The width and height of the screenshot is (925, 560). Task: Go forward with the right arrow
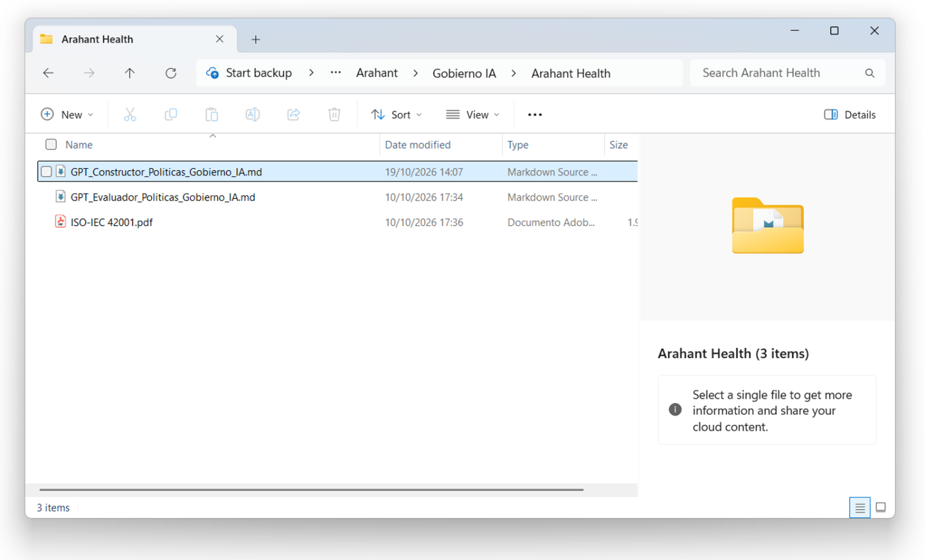(89, 73)
